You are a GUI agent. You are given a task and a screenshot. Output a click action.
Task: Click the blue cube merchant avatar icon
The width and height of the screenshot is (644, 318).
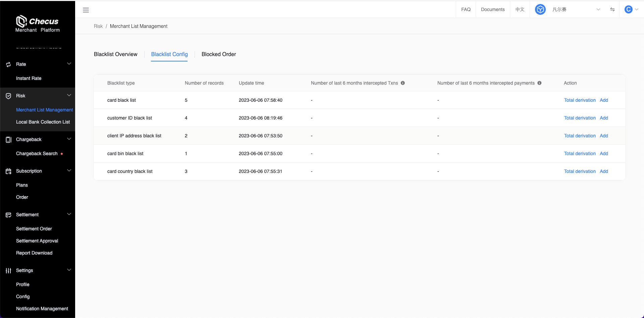point(540,9)
